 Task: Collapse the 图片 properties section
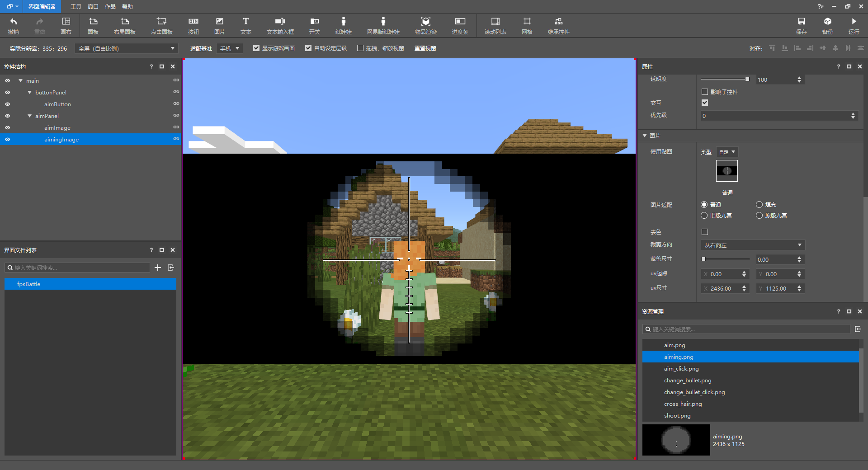tap(645, 136)
